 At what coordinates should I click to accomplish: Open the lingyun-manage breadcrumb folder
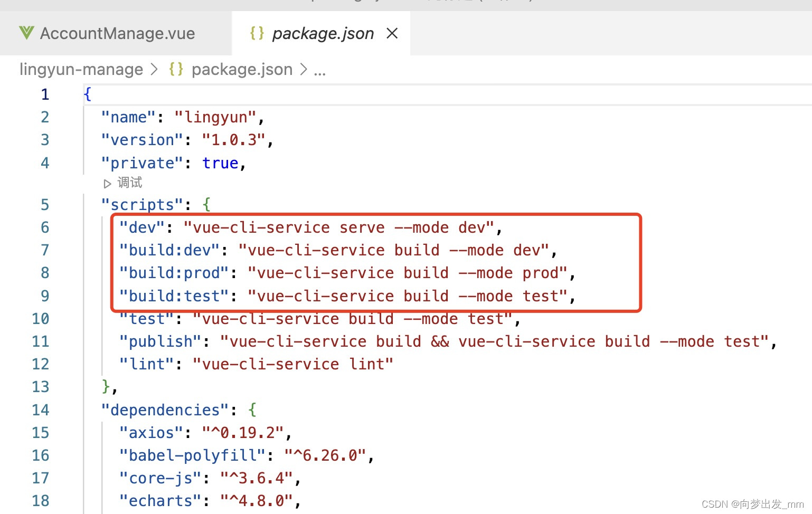pos(81,69)
